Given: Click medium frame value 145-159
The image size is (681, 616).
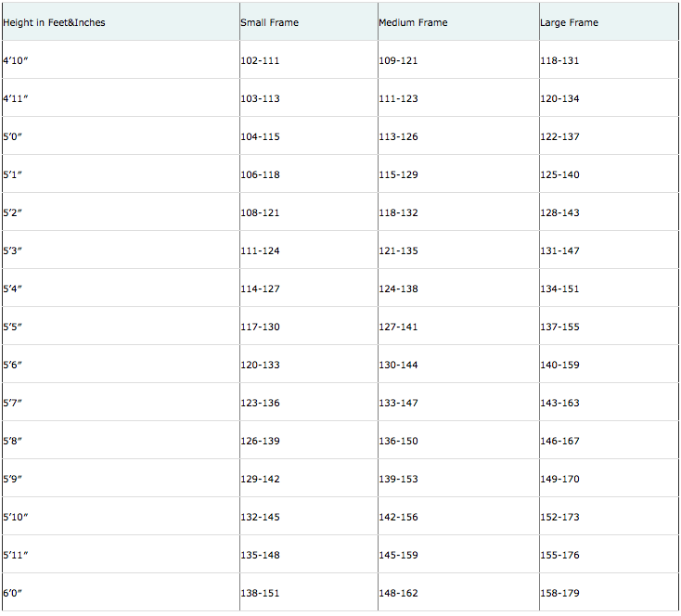Looking at the screenshot, I should (x=398, y=555).
